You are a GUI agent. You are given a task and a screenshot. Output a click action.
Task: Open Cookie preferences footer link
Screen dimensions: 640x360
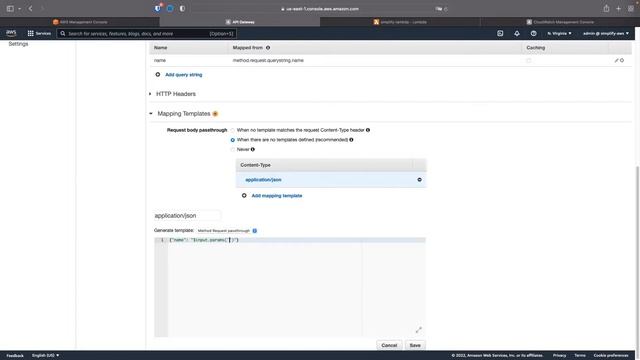tap(611, 356)
